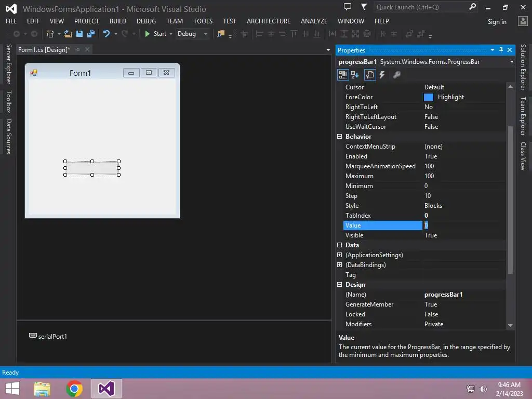Click the notifications filter flag icon
The image size is (532, 399).
[x=364, y=7]
